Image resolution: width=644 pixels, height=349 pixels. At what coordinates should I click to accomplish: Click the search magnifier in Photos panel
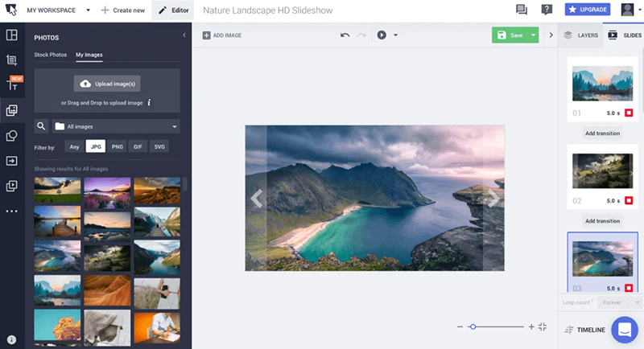pos(41,126)
